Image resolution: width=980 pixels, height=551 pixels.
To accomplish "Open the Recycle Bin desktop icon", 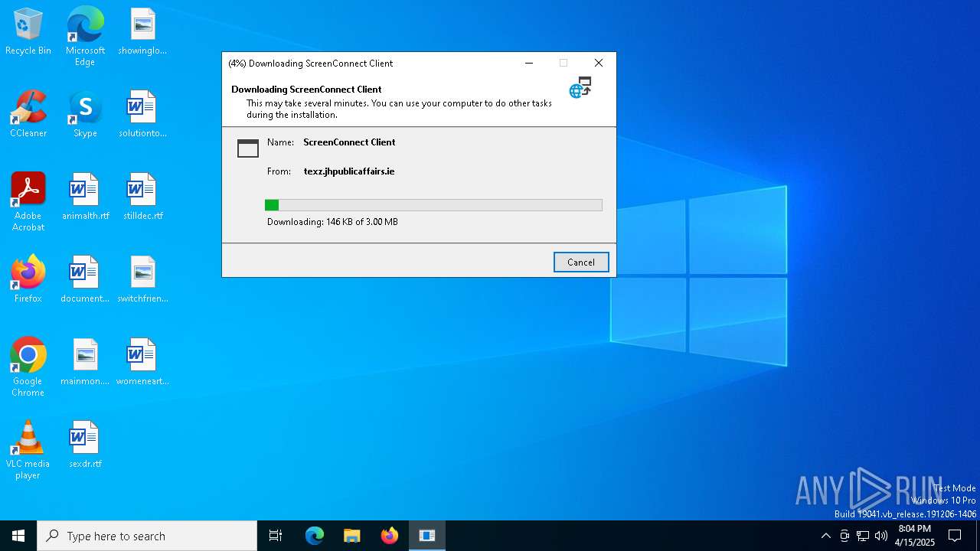I will 28,32.
